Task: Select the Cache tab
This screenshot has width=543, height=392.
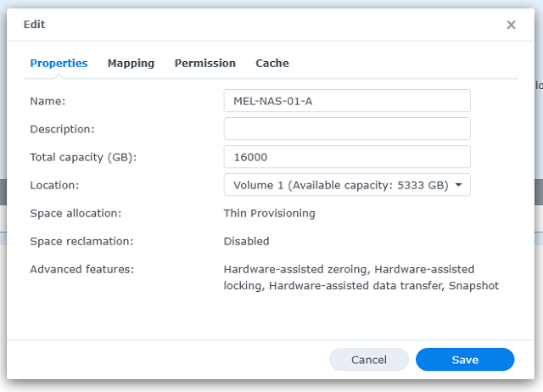Action: [x=272, y=64]
